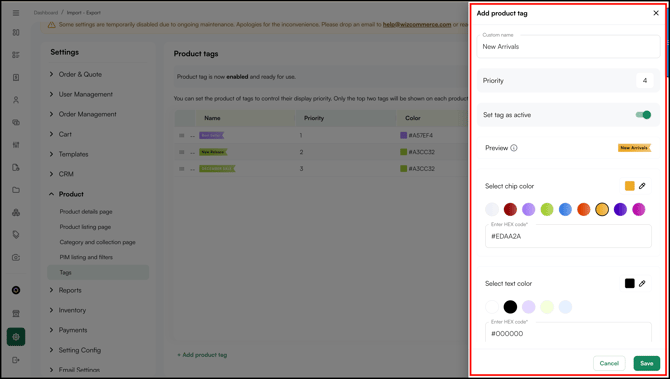This screenshot has height=379, width=670.
Task: Grab the drag handle of DECEMBER SALE row
Action: pos(182,169)
